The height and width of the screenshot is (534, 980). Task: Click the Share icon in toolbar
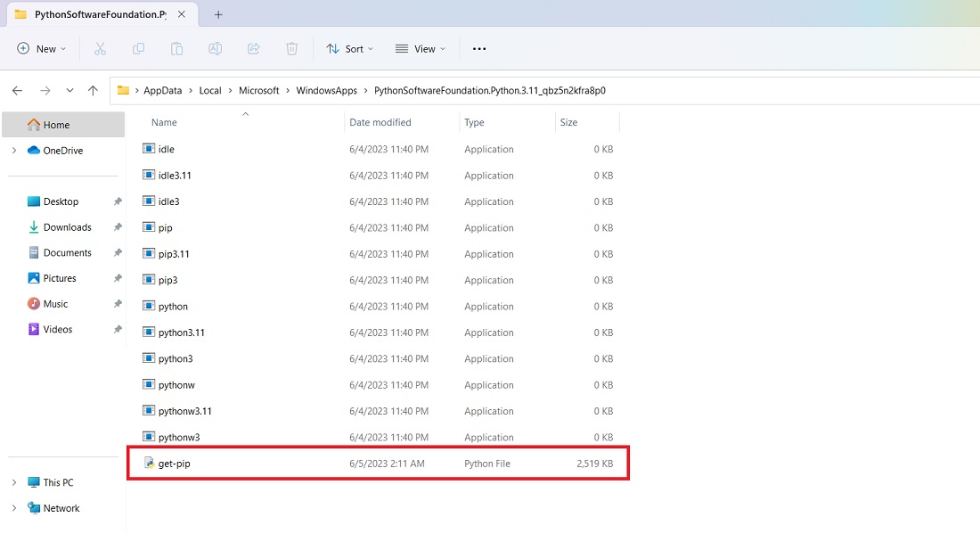pyautogui.click(x=253, y=49)
